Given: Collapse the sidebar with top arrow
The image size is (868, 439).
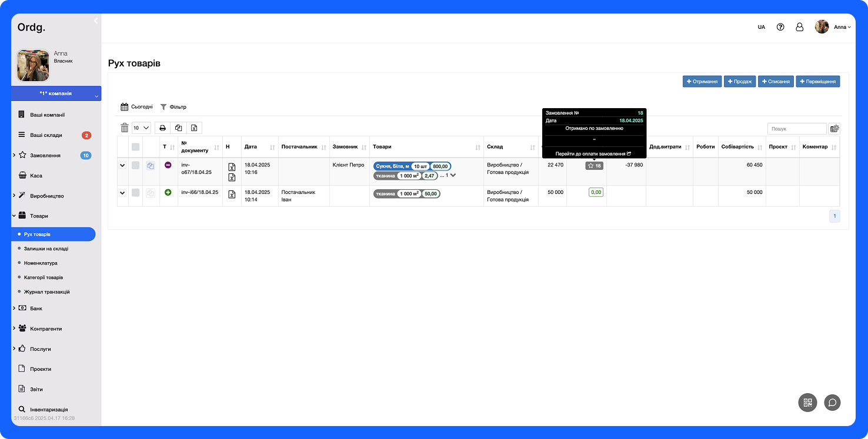Looking at the screenshot, I should coord(96,21).
